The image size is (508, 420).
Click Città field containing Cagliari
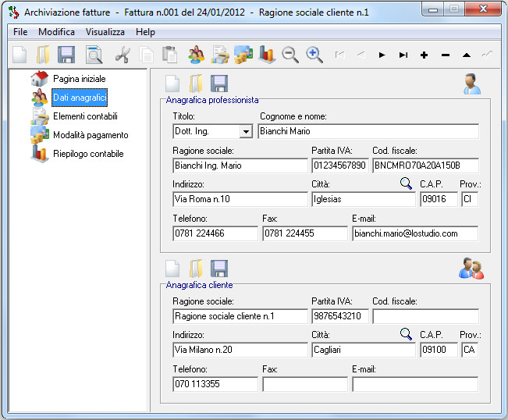pyautogui.click(x=364, y=350)
